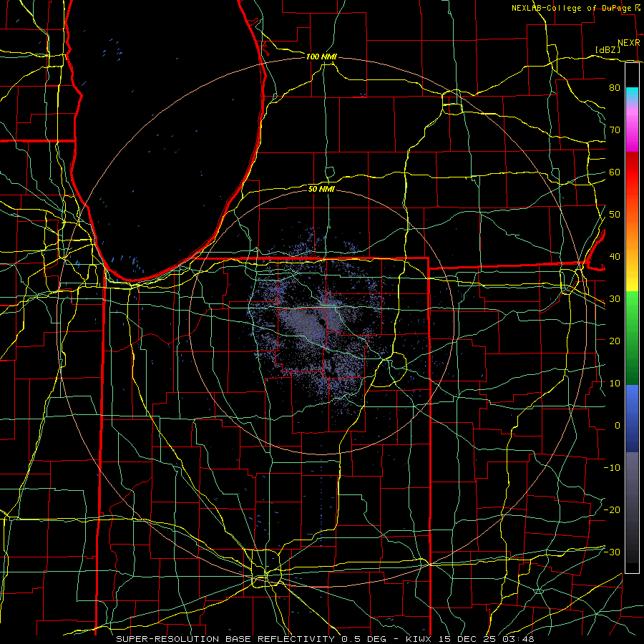Screen dimensions: 644x644
Task: Click the 60 value on dBZ scale
Action: point(615,172)
